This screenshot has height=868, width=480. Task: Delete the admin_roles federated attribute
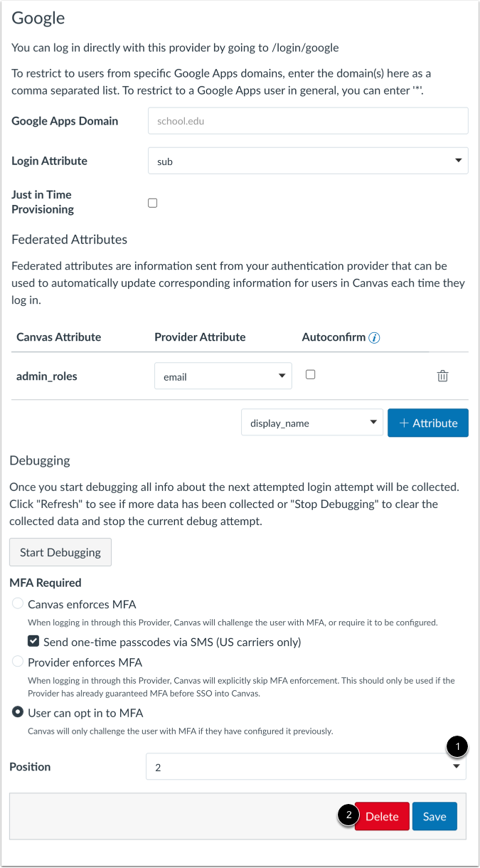[442, 376]
